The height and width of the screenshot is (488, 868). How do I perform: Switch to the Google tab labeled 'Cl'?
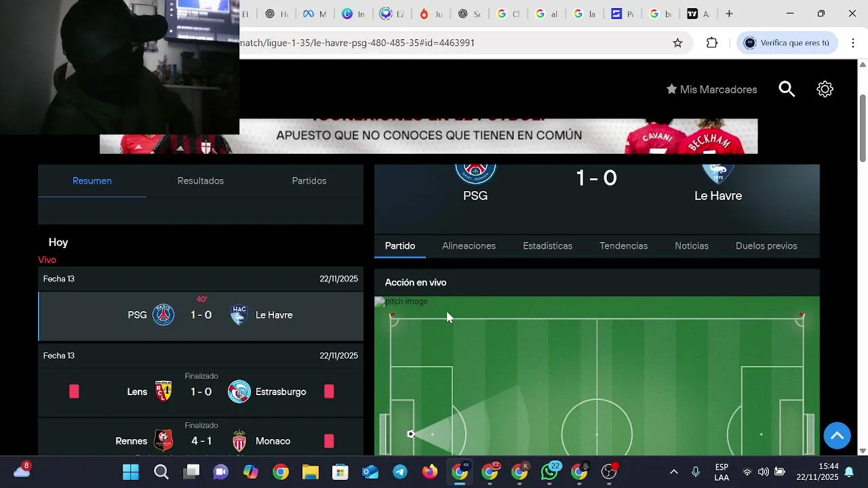tap(508, 14)
